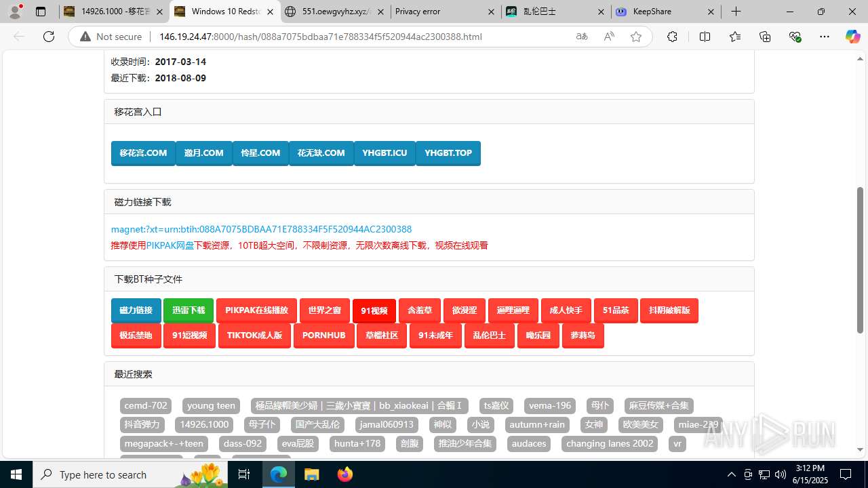Close the Privacy error tab
This screenshot has height=488, width=868.
point(490,12)
